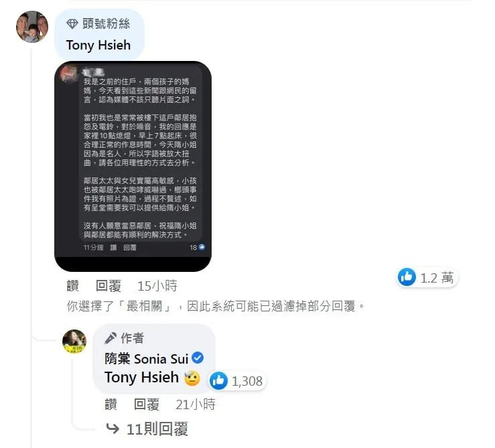Open the 1.2萬 like reaction icon
This screenshot has height=448, width=495.
pos(407,277)
